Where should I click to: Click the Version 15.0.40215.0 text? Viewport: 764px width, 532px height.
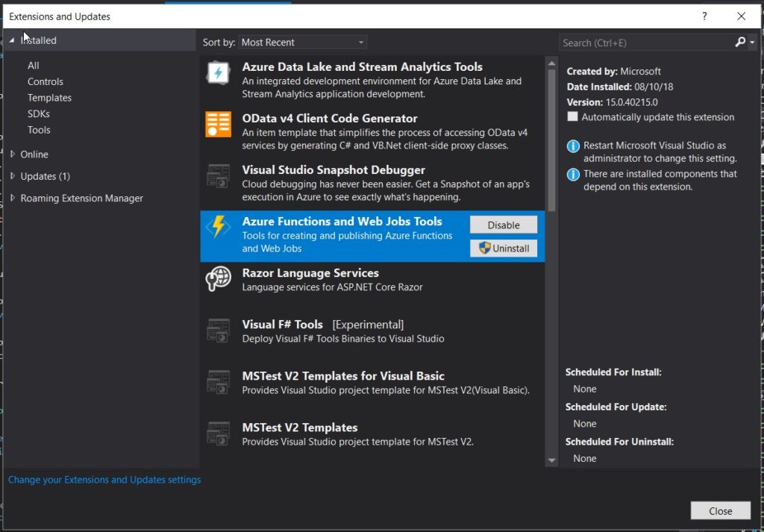tap(612, 102)
